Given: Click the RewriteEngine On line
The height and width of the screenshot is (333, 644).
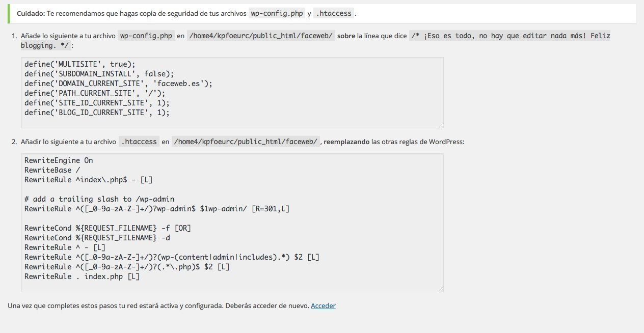Looking at the screenshot, I should point(59,160).
